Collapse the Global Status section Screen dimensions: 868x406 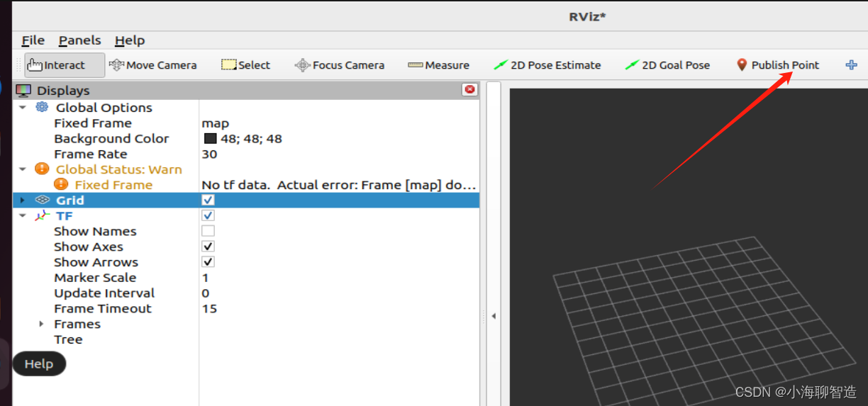coord(23,169)
